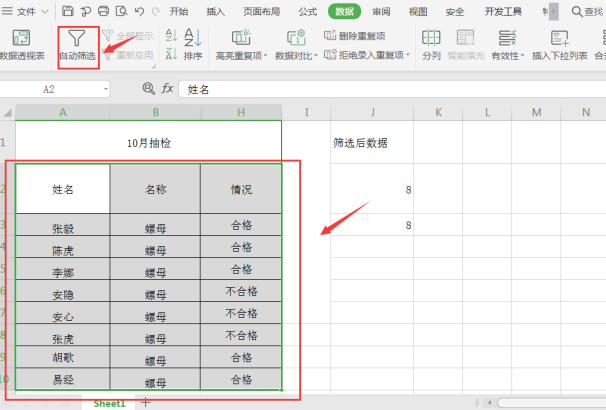Open the 安全 tab
The height and width of the screenshot is (410, 606).
point(454,12)
